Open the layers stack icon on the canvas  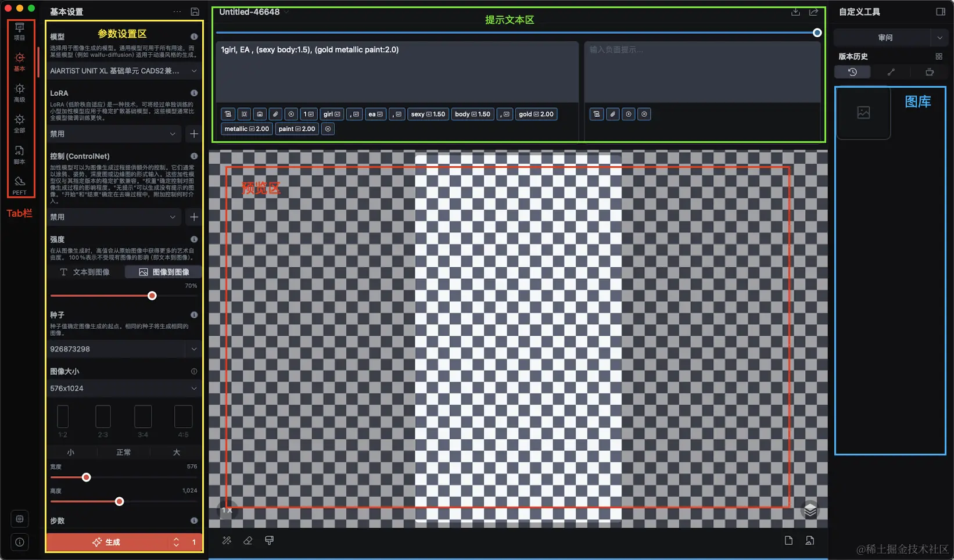pyautogui.click(x=810, y=511)
